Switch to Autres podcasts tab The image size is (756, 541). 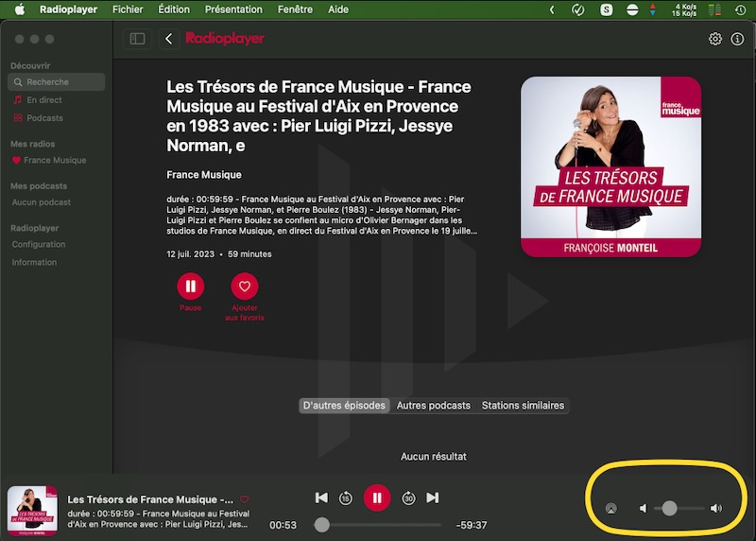click(433, 406)
